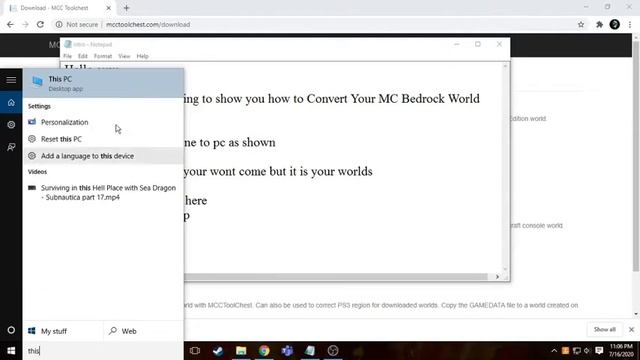Click the search box containing 'this'

[x=103, y=351]
